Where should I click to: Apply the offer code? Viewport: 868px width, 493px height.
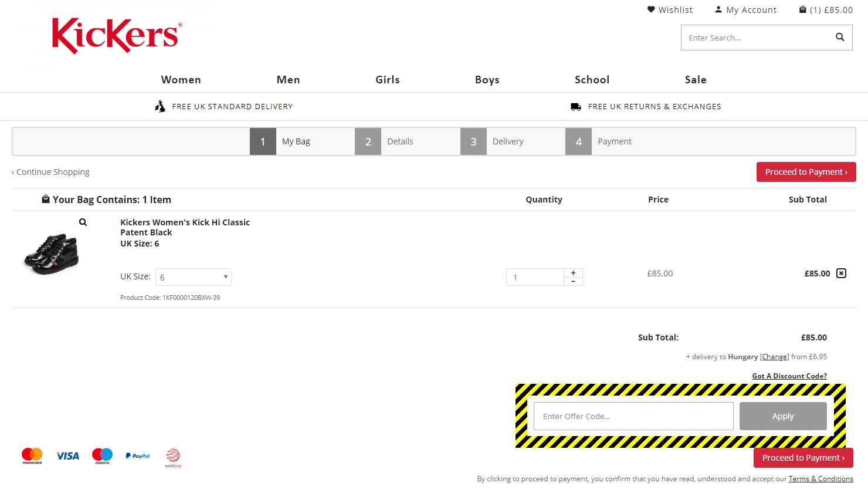point(782,416)
